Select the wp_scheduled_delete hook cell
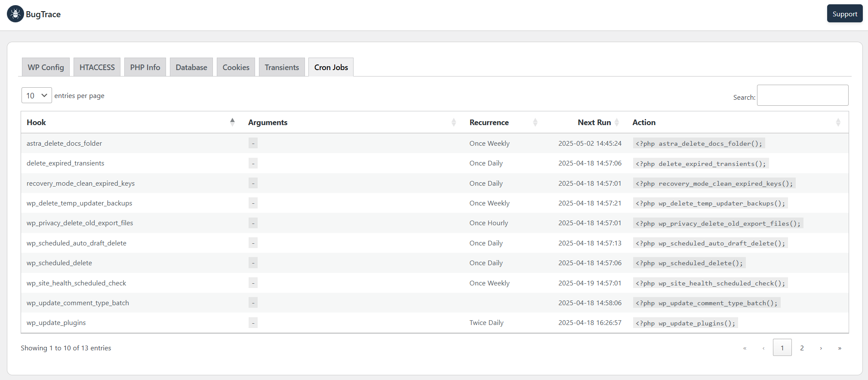 [x=59, y=263]
